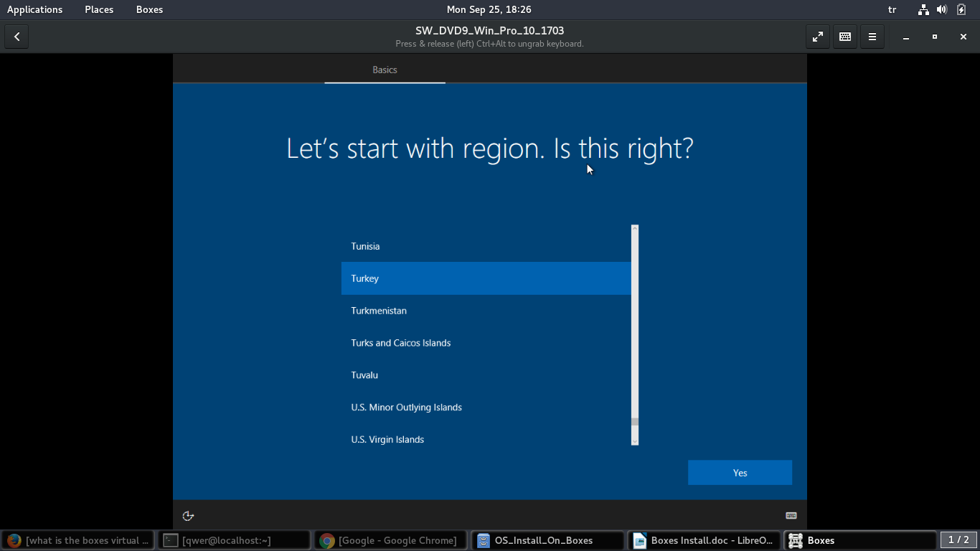Click the network status icon

923,9
